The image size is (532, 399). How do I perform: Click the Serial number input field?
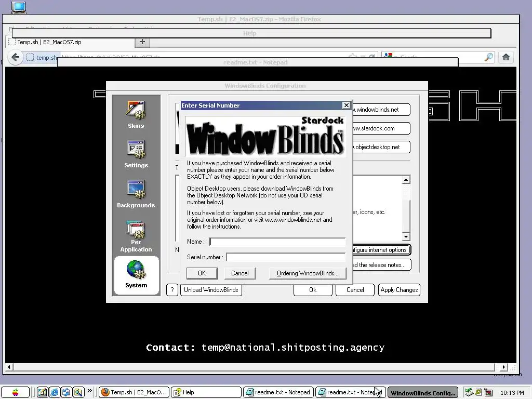click(286, 257)
